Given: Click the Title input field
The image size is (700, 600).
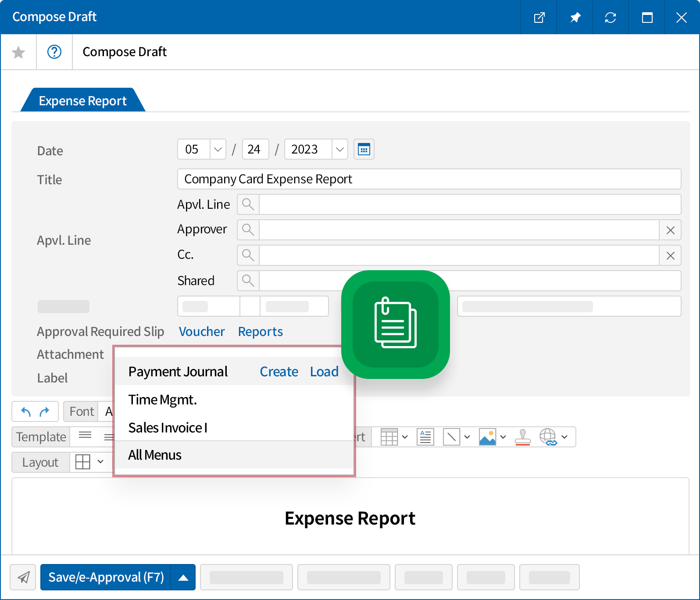Looking at the screenshot, I should 429,179.
